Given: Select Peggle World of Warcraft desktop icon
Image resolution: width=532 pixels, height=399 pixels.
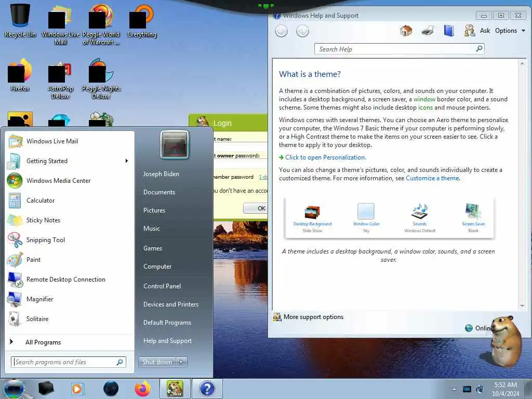Looking at the screenshot, I should [101, 24].
